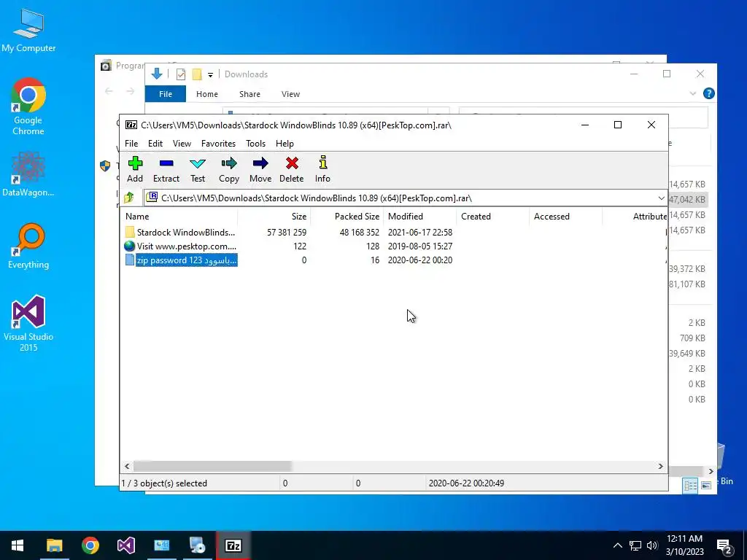Extract files using the Extract toolbar icon
Viewport: 747px width, 560px height.
pyautogui.click(x=166, y=169)
